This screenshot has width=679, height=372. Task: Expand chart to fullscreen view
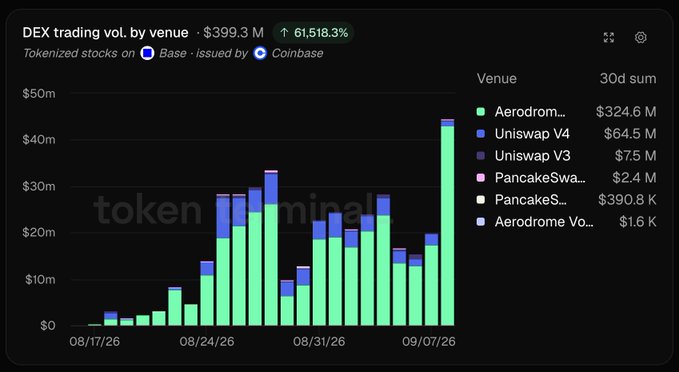pyautogui.click(x=609, y=38)
